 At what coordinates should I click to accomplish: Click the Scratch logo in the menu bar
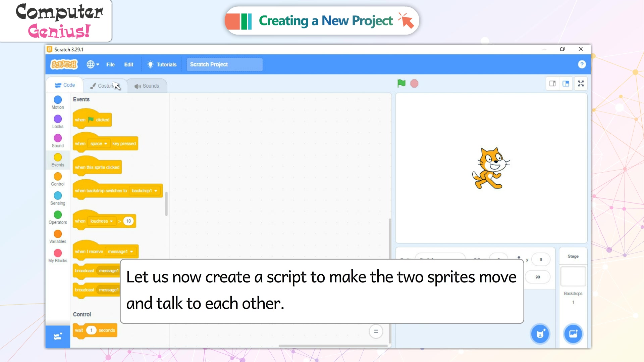coord(64,64)
